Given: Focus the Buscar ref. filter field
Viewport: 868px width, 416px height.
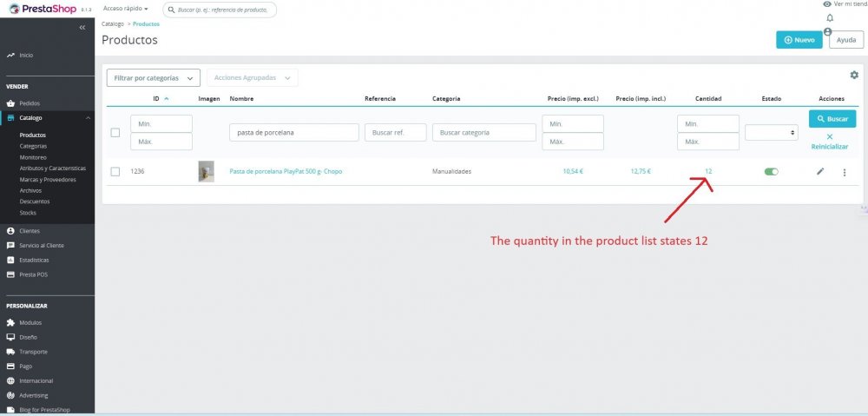Looking at the screenshot, I should click(395, 132).
